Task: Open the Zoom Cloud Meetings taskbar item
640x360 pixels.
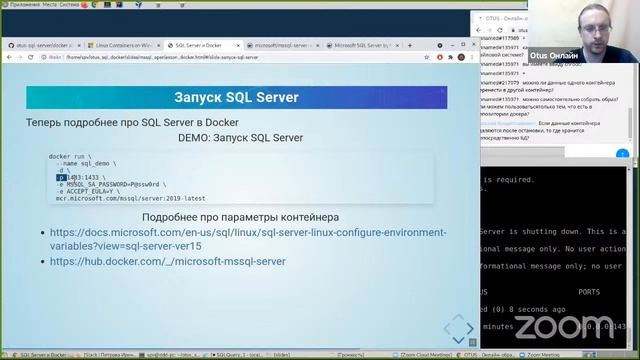Action: coord(422,355)
